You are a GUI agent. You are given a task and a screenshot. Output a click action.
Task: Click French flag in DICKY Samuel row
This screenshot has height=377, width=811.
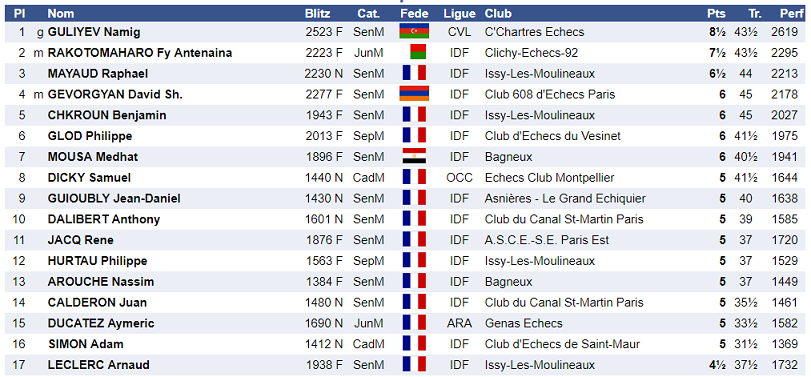[414, 177]
